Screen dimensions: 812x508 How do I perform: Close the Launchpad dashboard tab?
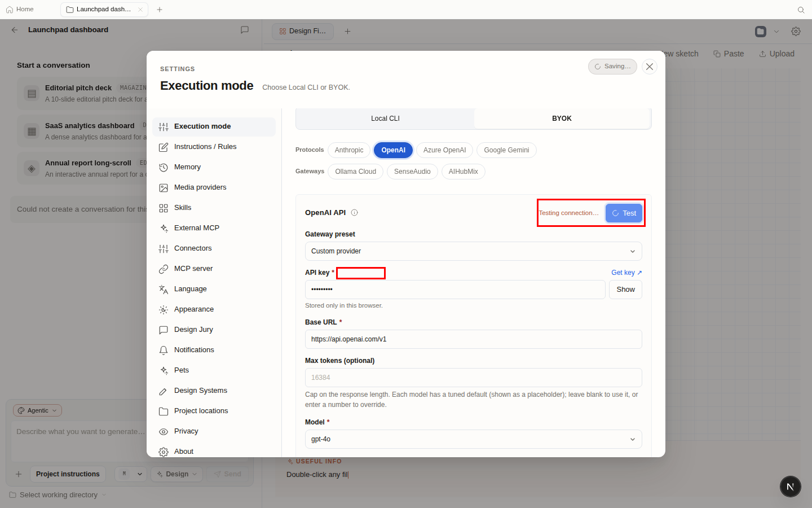click(140, 10)
